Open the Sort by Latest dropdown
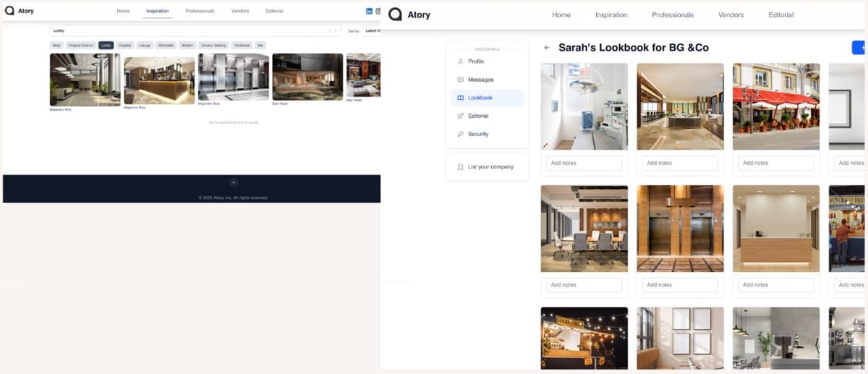The image size is (868, 374). pyautogui.click(x=372, y=31)
